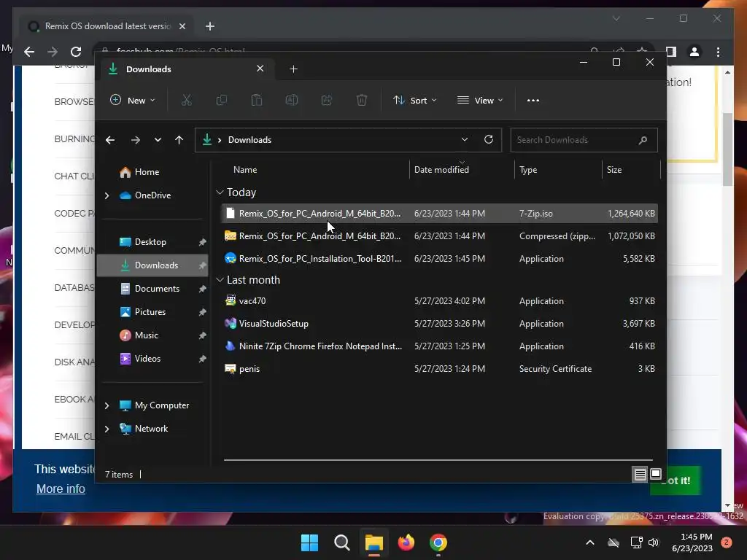Click the search magnifier in Search Downloads
This screenshot has width=747, height=560.
(x=643, y=140)
